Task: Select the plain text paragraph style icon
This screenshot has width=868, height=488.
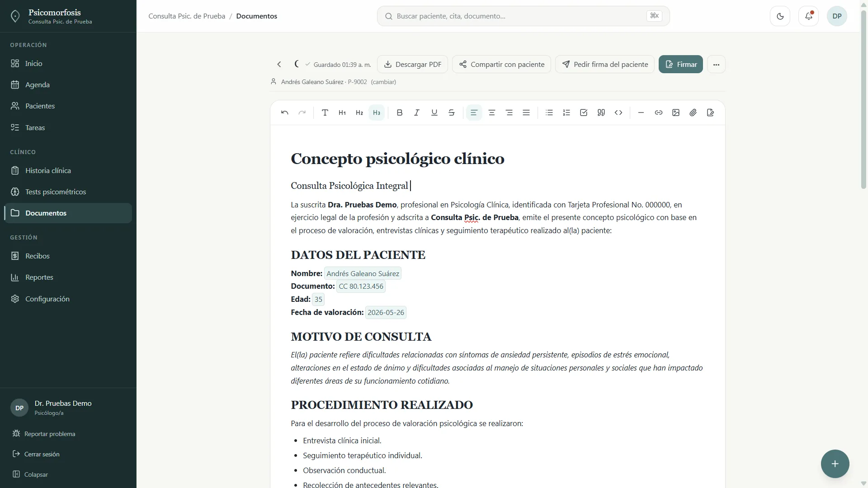Action: tap(325, 113)
